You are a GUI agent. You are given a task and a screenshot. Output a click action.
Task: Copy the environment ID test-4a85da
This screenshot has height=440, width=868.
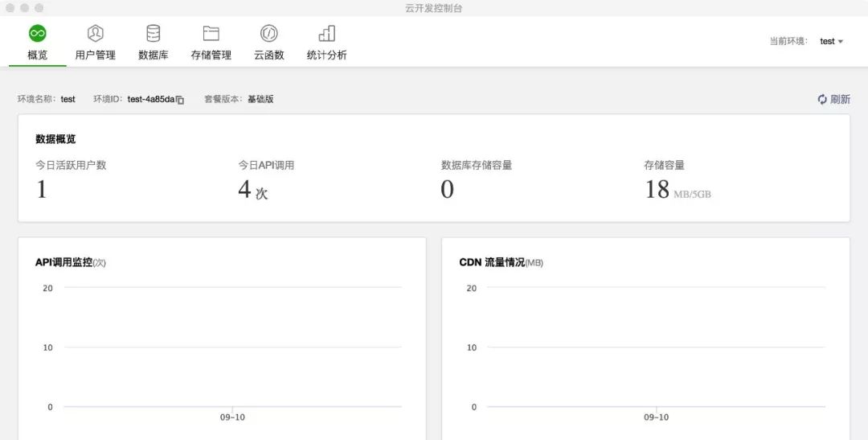(180, 100)
